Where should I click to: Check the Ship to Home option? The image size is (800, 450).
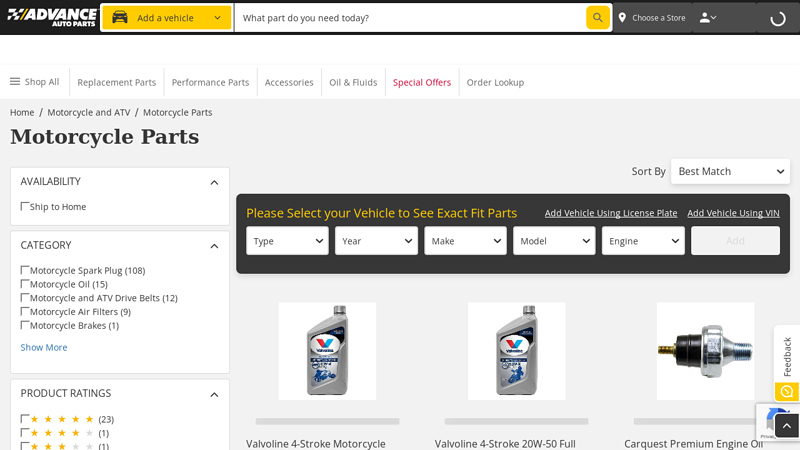[x=24, y=206]
